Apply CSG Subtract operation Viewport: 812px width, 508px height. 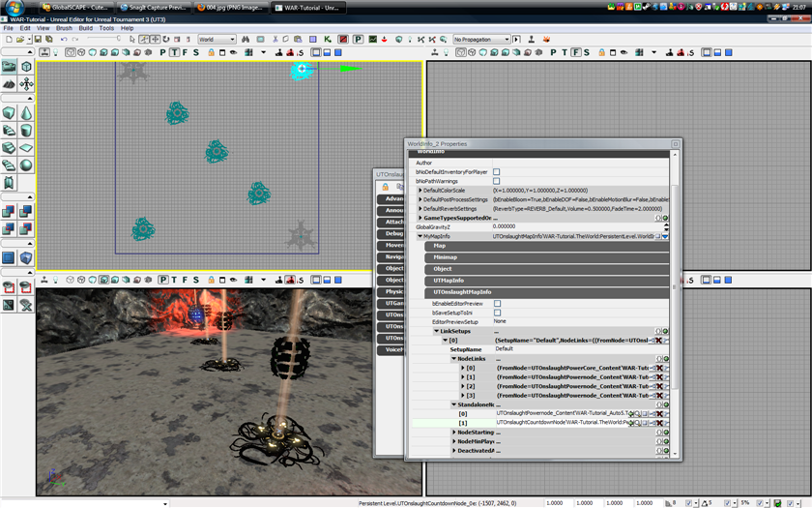(x=26, y=212)
